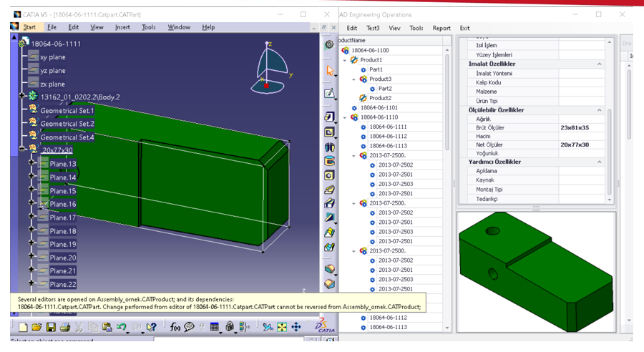644x352 pixels.
Task: Select xy plane in the CATIA tree
Action: (x=52, y=57)
